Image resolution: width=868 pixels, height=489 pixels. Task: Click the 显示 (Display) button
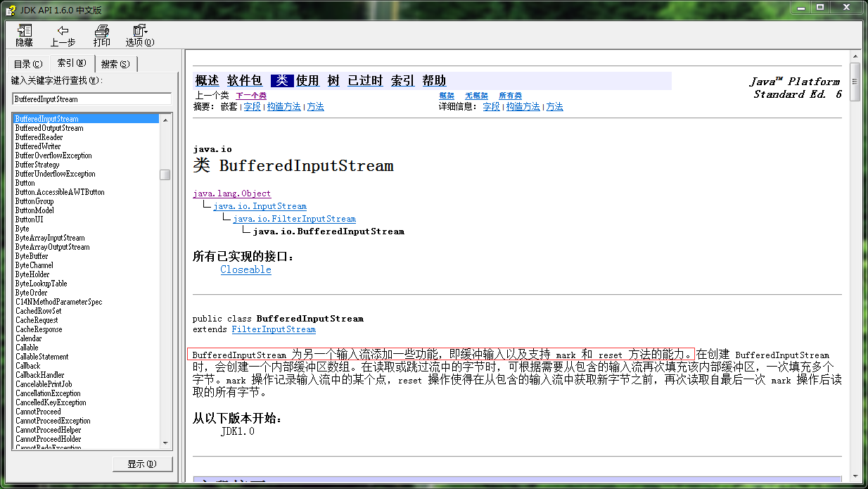143,464
